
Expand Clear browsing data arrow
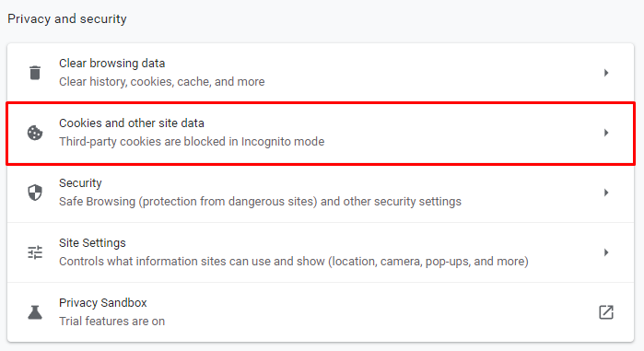[606, 73]
